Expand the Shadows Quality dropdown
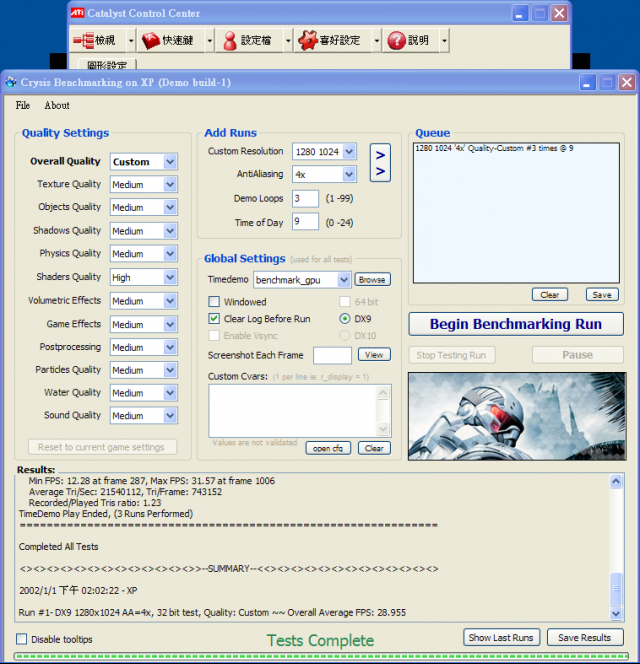 pyautogui.click(x=170, y=231)
